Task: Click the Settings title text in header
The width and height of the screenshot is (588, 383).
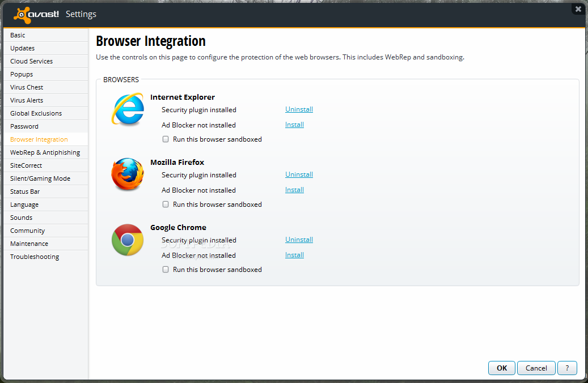Action: tap(81, 14)
